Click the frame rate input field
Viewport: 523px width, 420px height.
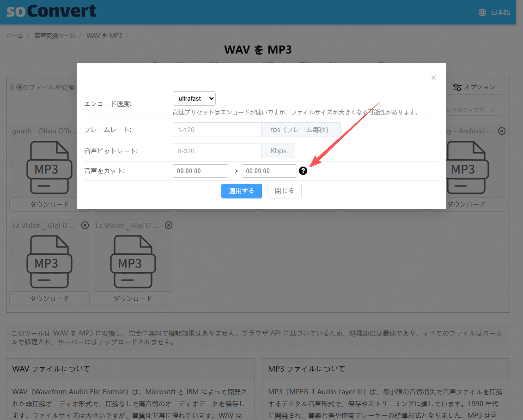point(217,130)
